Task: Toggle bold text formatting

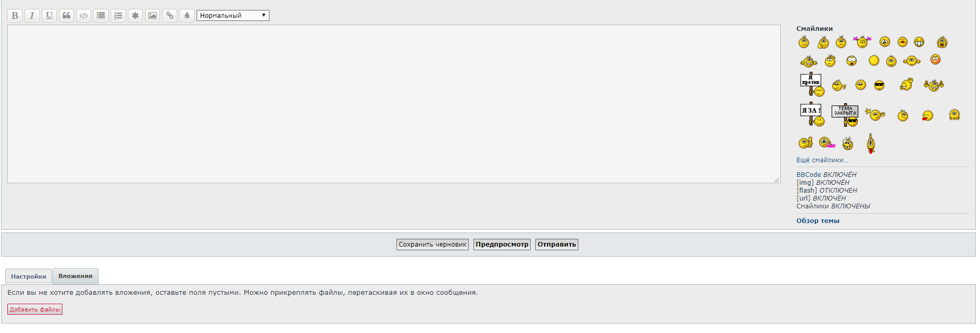Action: coord(15,16)
